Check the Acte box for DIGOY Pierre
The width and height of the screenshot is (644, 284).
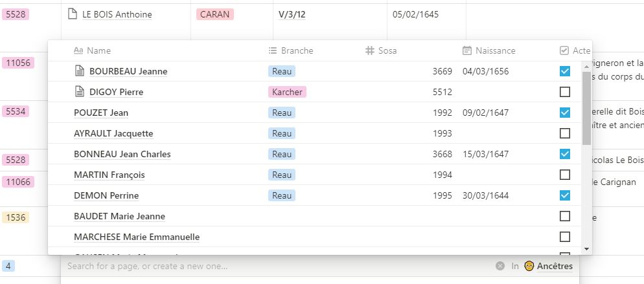565,92
